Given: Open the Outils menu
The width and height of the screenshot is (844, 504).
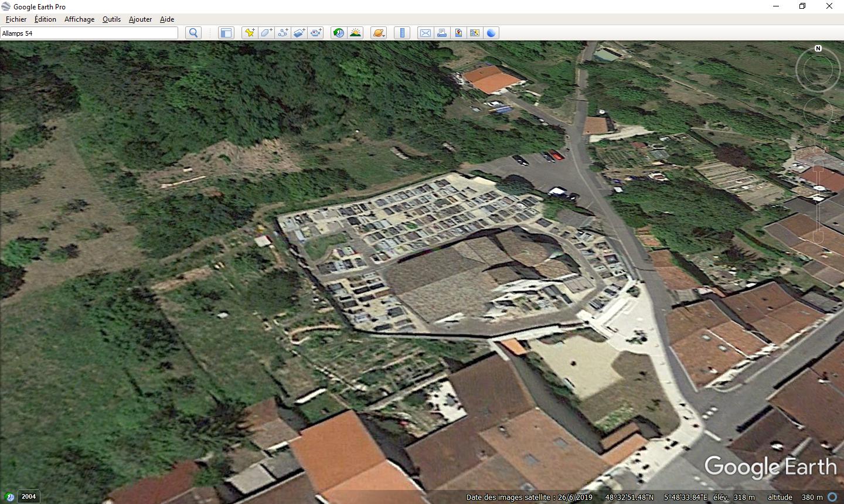Looking at the screenshot, I should [111, 19].
